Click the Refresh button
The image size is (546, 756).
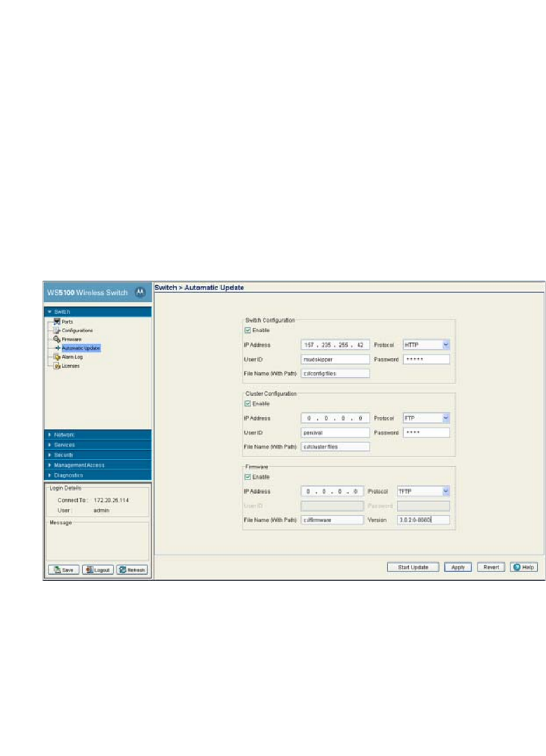pyautogui.click(x=132, y=570)
